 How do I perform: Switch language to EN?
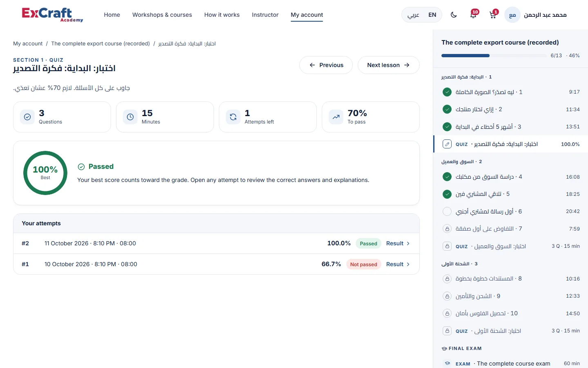click(x=432, y=15)
